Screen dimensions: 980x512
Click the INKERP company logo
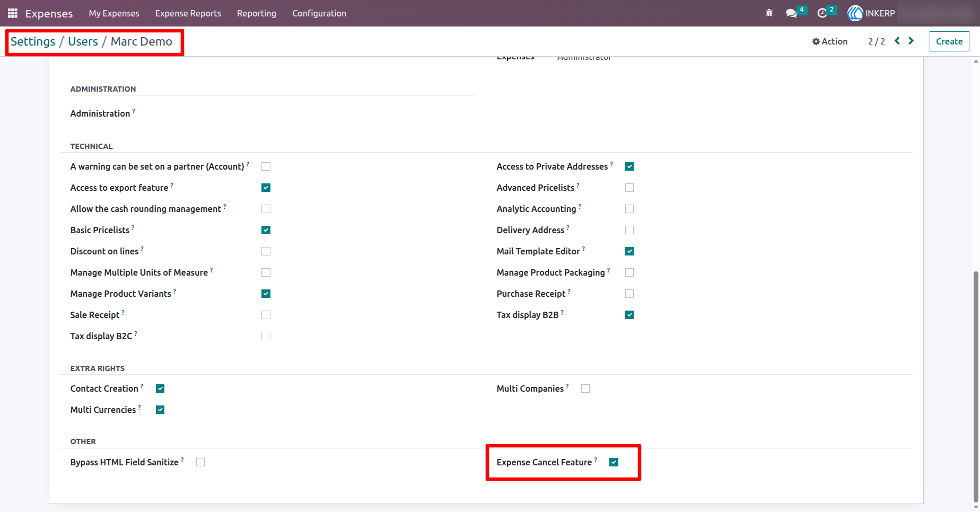(855, 13)
